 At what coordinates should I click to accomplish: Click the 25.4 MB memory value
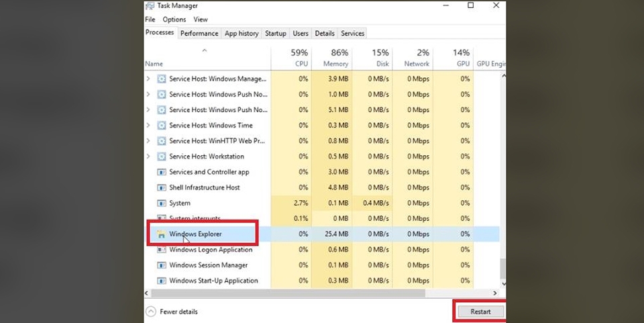(336, 234)
